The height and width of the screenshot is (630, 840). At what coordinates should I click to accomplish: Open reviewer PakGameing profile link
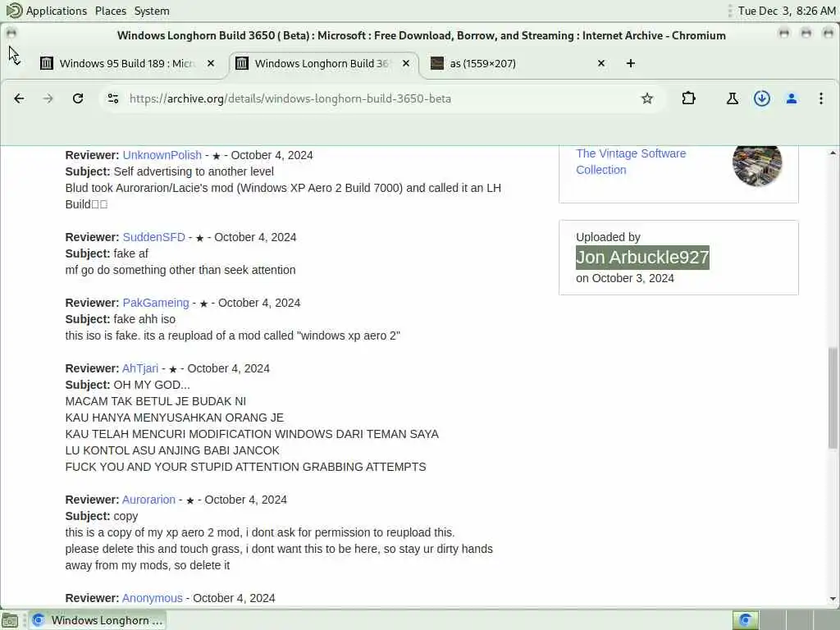click(x=156, y=303)
